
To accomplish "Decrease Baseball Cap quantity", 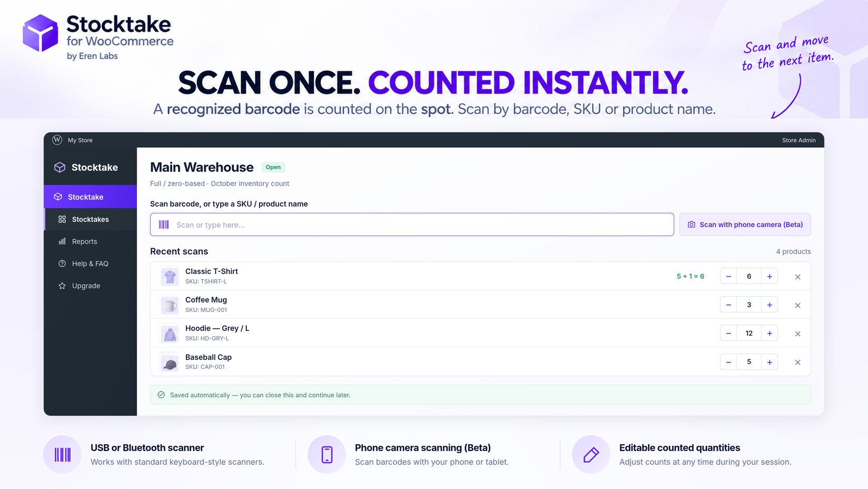I will [x=728, y=361].
